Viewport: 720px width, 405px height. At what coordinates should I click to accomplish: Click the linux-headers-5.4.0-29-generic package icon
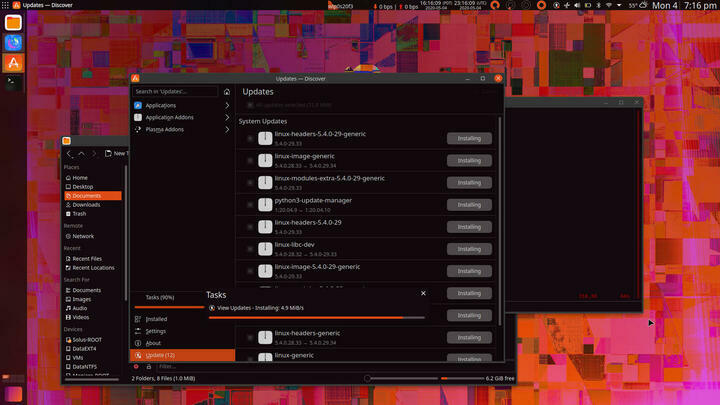coord(265,138)
